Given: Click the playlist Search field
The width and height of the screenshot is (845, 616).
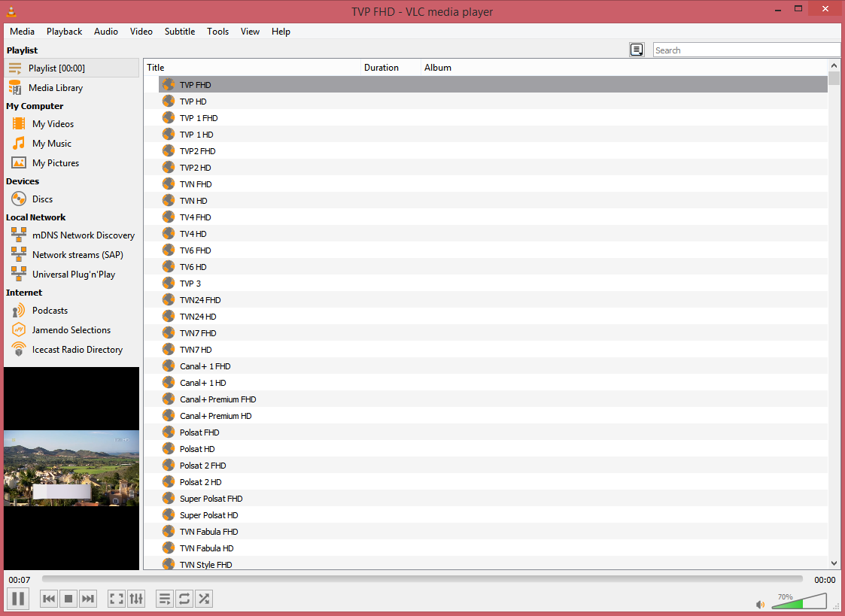Looking at the screenshot, I should pos(746,50).
